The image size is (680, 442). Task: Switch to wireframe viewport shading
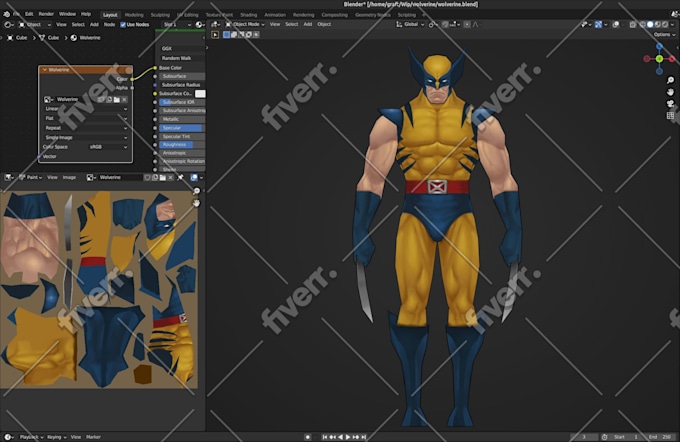coord(643,25)
